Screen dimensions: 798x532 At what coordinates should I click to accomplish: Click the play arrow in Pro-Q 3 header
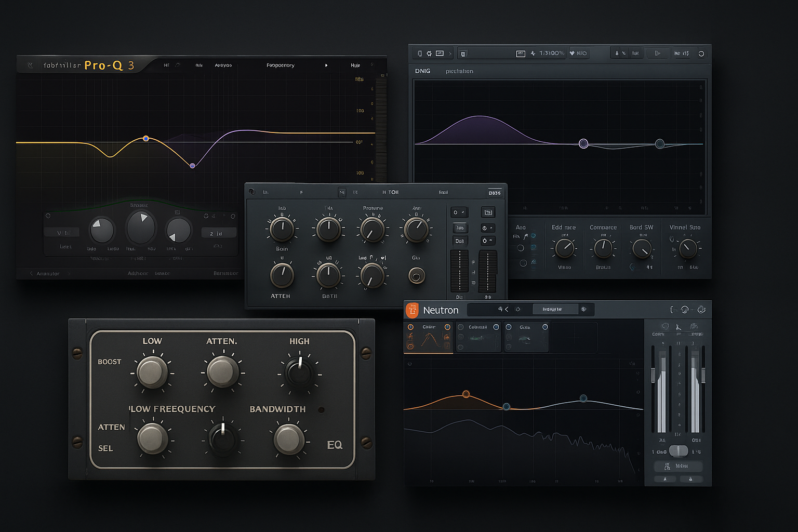[326, 65]
